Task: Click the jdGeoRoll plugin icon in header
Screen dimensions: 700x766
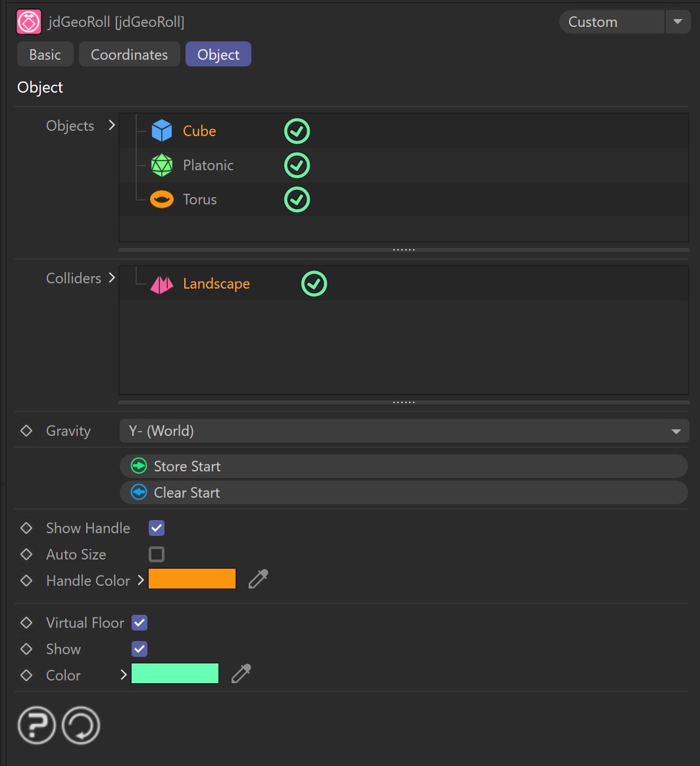Action: (x=29, y=22)
